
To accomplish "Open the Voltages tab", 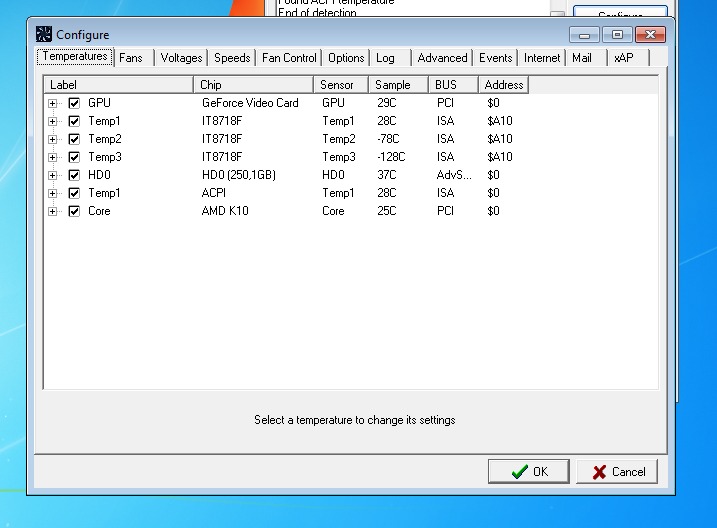I will coord(181,58).
